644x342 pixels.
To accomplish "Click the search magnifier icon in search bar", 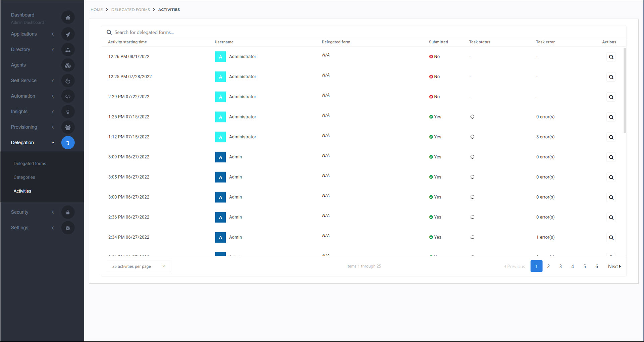I will coord(109,33).
